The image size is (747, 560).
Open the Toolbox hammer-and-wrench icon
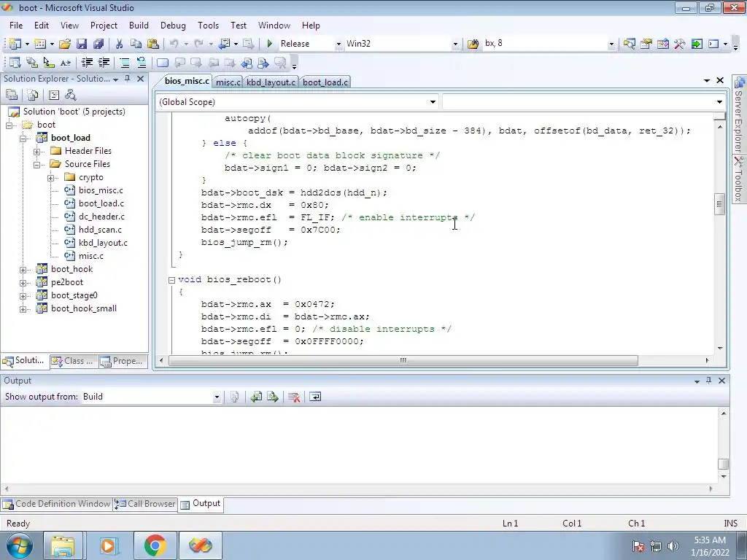click(x=679, y=44)
